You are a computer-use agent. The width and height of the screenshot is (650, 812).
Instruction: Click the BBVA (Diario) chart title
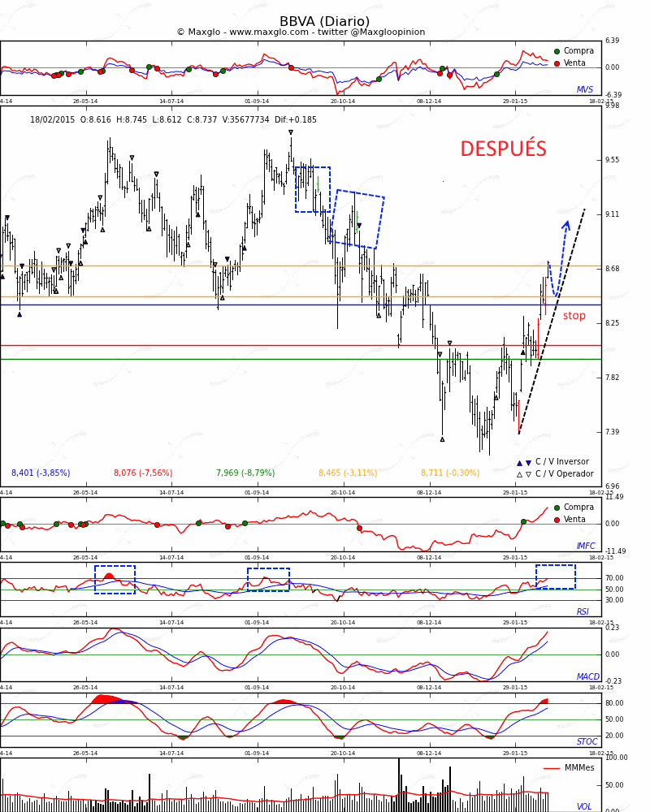coord(324,21)
